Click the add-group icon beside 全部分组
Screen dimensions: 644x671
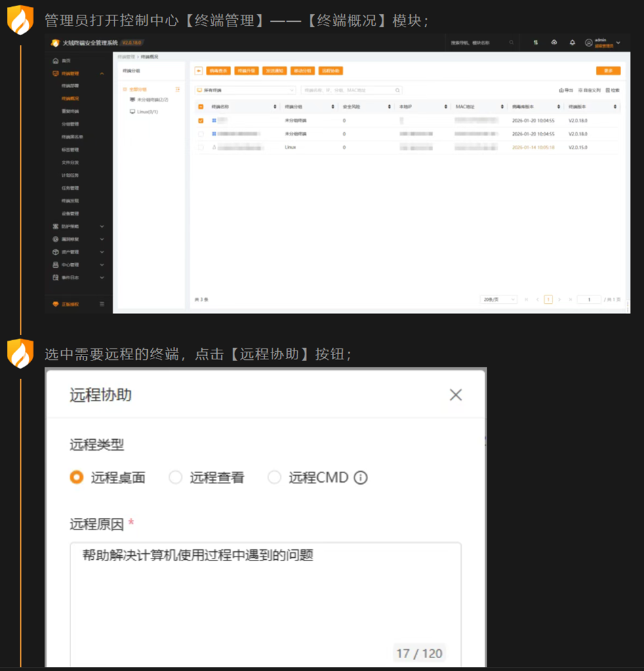[x=178, y=89]
